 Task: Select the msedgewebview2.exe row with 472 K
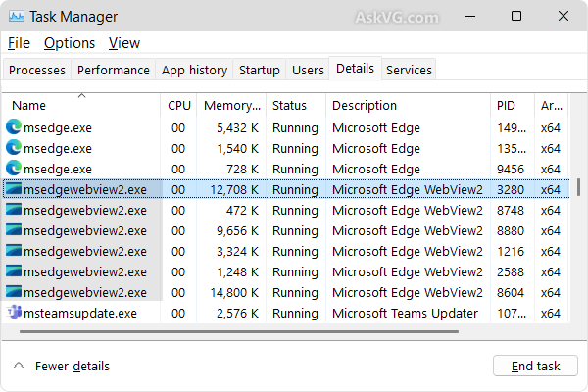(x=286, y=210)
